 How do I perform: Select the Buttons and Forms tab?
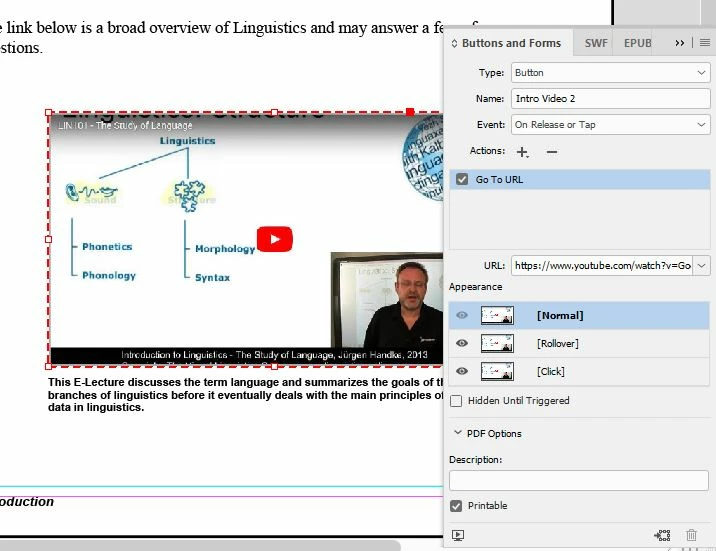tap(511, 43)
